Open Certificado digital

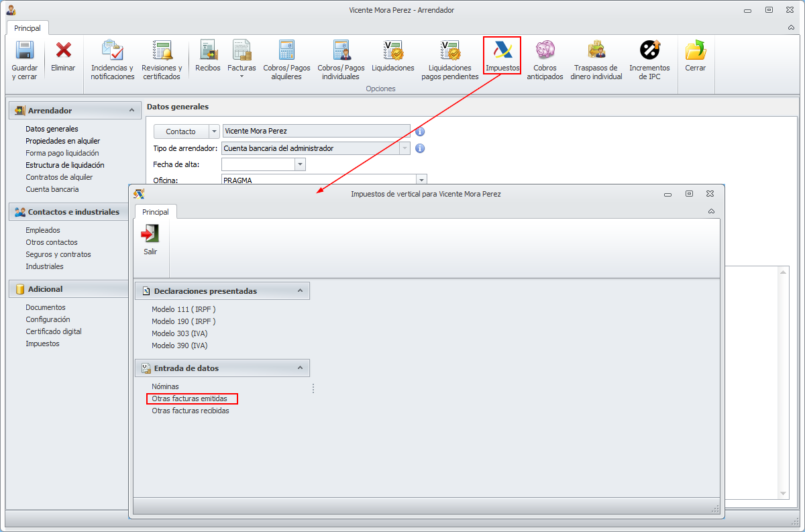[54, 331]
